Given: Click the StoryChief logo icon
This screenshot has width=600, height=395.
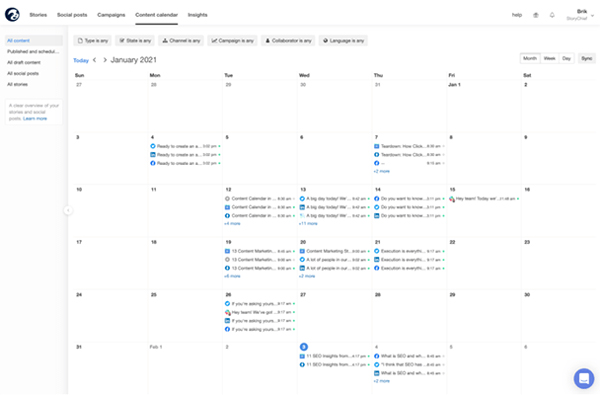Looking at the screenshot, I should click(x=12, y=15).
